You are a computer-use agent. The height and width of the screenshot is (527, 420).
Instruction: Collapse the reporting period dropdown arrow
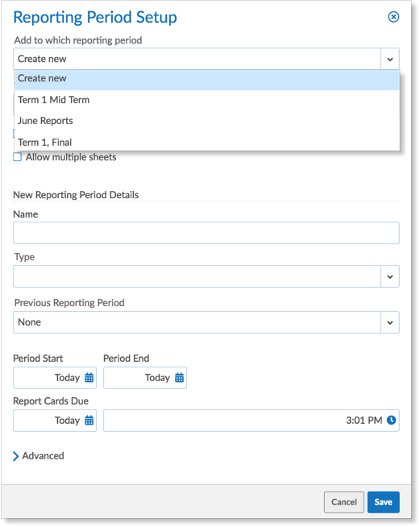[390, 59]
